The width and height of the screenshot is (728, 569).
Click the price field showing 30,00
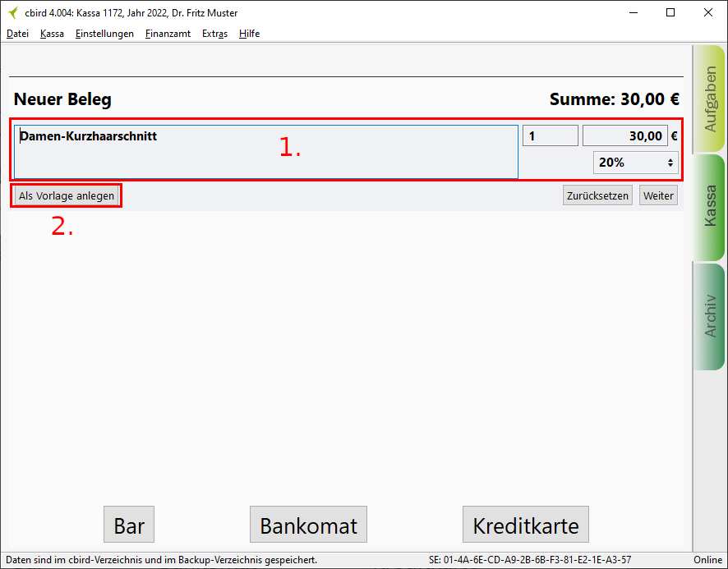point(624,136)
